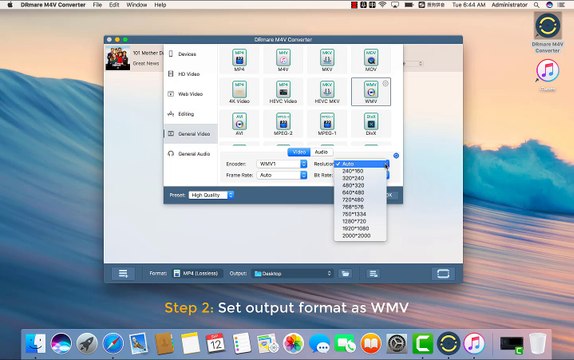Open the Edit menu
574x360 pixels.
coord(114,5)
